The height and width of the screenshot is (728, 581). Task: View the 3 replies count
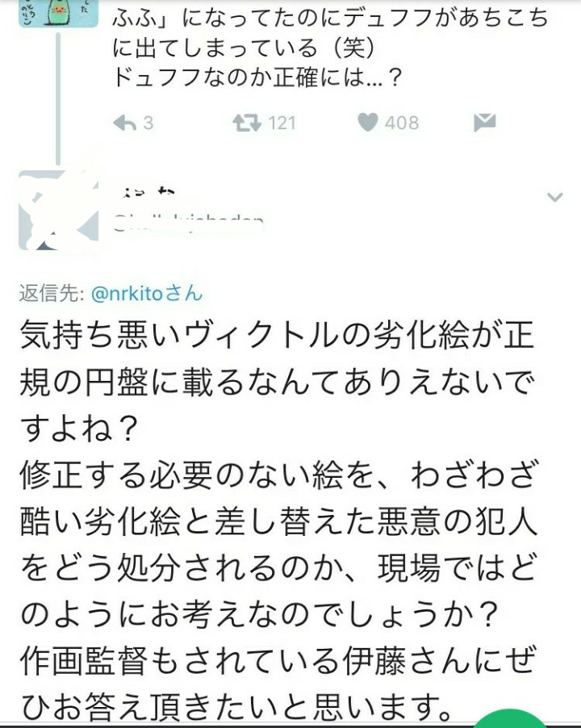148,123
